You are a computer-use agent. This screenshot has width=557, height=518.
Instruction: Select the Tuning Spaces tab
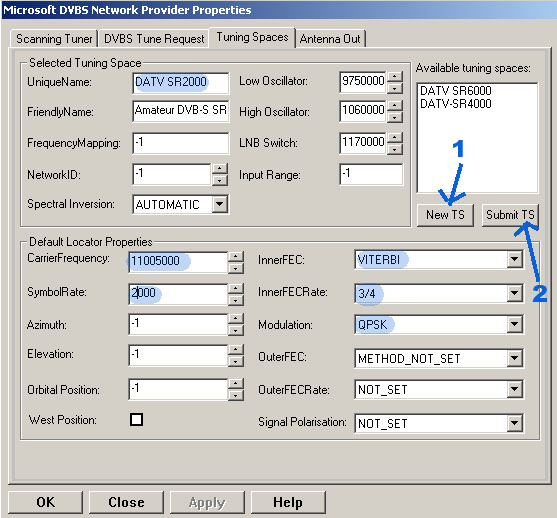[x=252, y=37]
